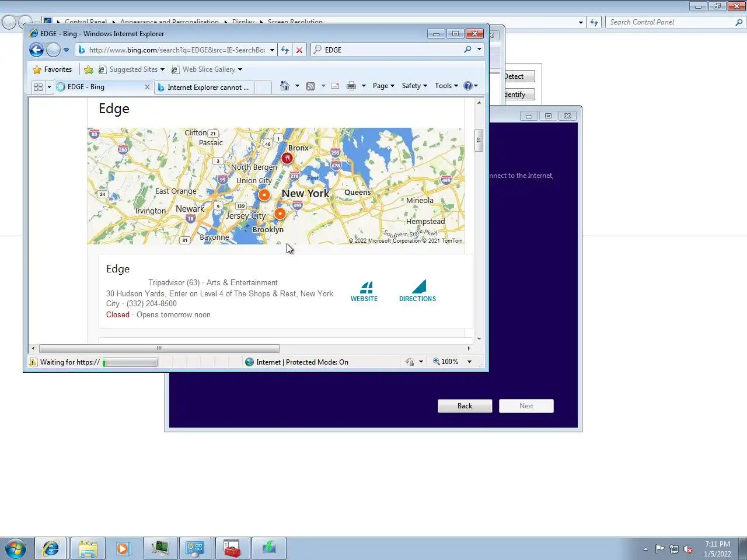This screenshot has width=747, height=560.
Task: Expand the tab list dropdown arrow
Action: 49,87
